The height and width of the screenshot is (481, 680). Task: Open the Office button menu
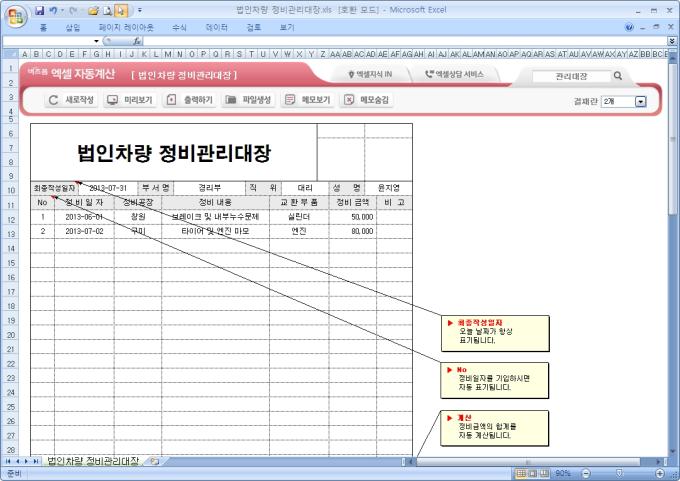[x=16, y=16]
